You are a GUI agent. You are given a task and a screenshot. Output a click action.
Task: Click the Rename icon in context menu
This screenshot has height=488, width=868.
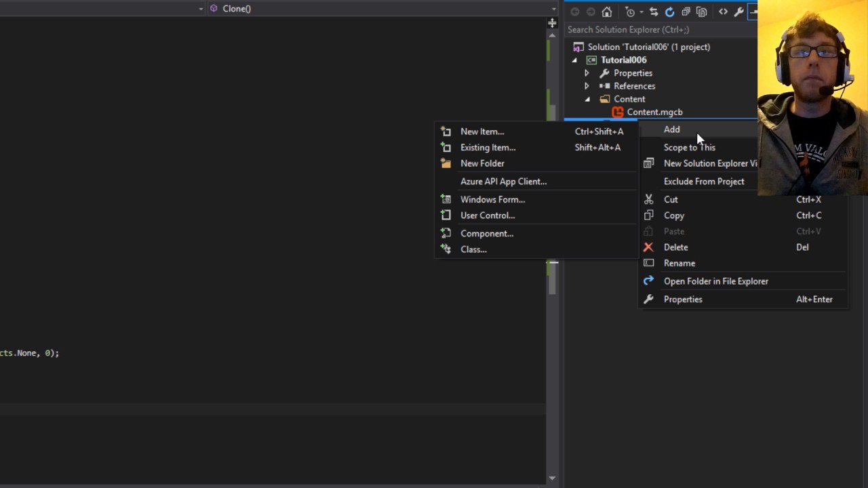(x=648, y=263)
